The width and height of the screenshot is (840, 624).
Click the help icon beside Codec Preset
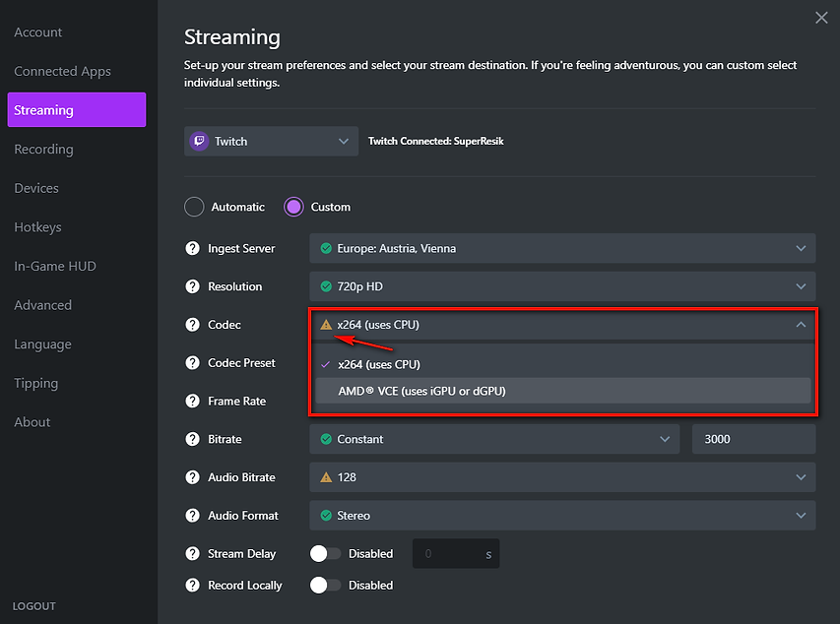(x=192, y=362)
